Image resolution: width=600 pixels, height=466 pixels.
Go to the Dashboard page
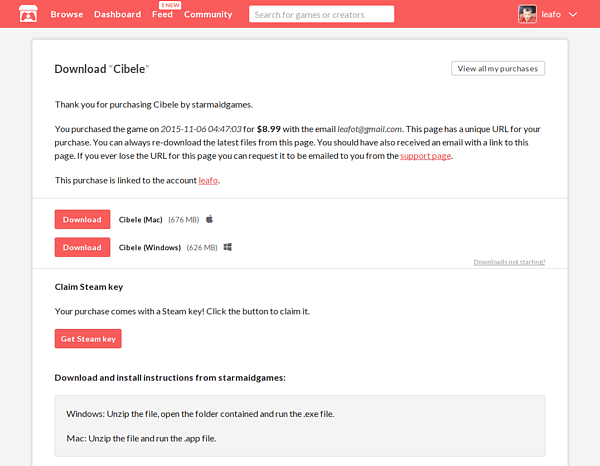pyautogui.click(x=117, y=15)
